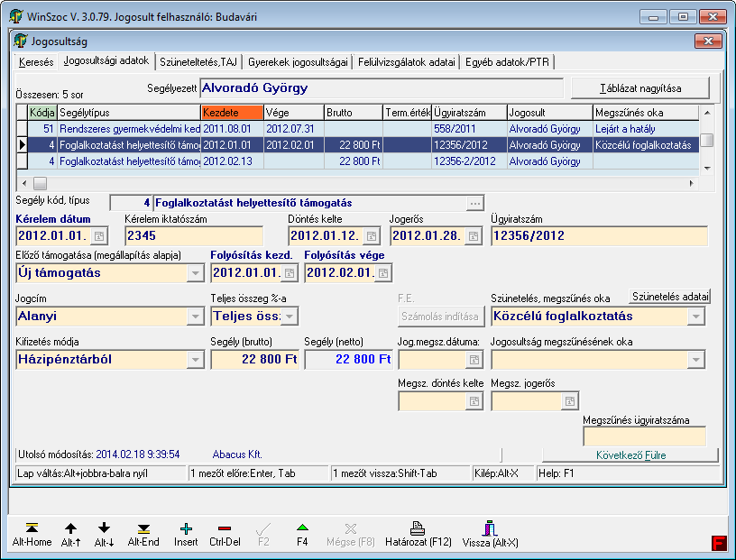Screen dimensions: 736x560
Task: Open calendar for Jogerős date
Action: point(474,236)
